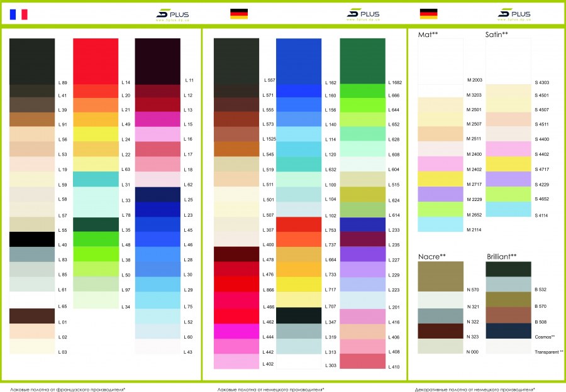Pick the bright red L 14 swatch
566x392 pixels.
tap(96, 61)
